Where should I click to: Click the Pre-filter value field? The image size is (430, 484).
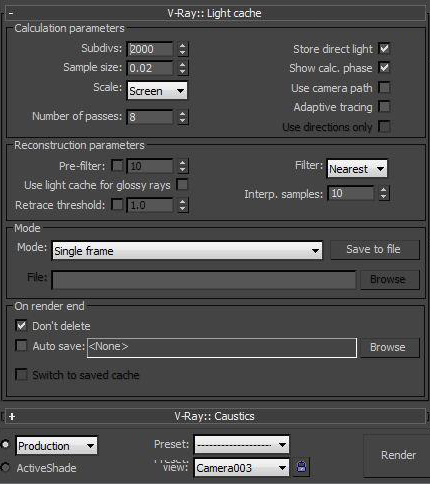[150, 166]
